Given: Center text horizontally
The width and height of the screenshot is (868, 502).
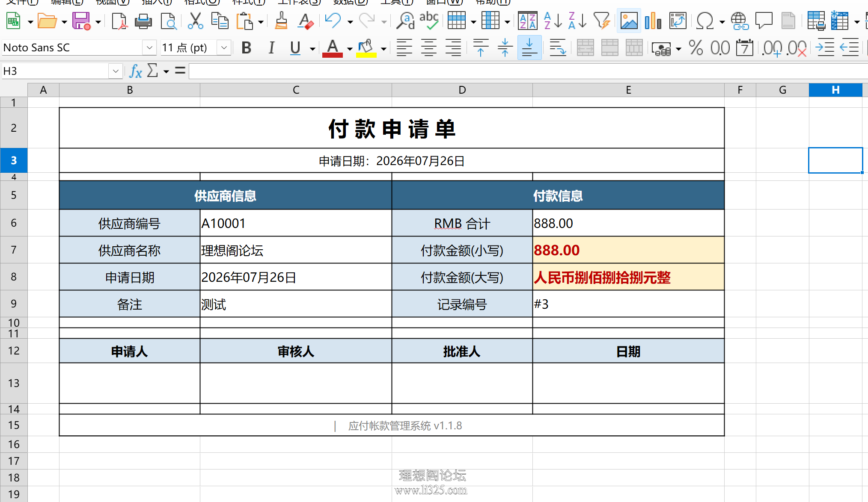Looking at the screenshot, I should pyautogui.click(x=429, y=48).
